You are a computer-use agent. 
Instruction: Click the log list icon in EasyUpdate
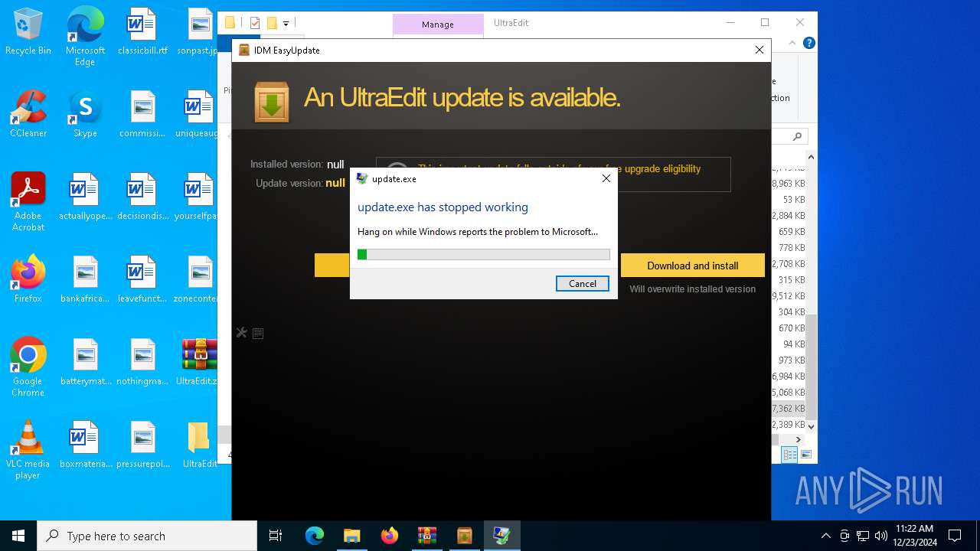[258, 333]
